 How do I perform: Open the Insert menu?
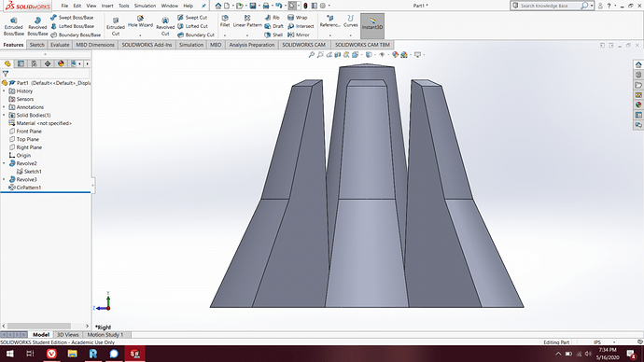pyautogui.click(x=107, y=6)
